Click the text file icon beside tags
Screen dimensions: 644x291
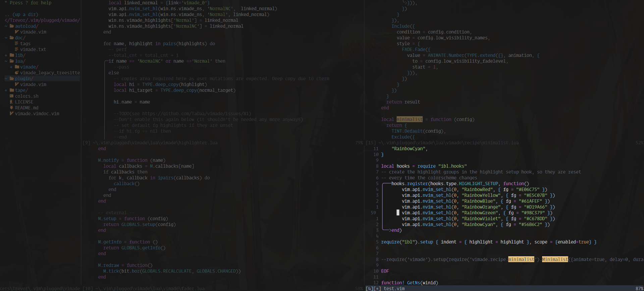tap(17, 44)
